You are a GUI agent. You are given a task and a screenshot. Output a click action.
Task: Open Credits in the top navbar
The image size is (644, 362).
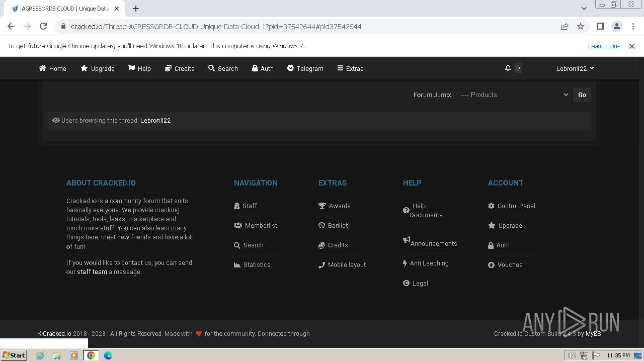click(180, 68)
